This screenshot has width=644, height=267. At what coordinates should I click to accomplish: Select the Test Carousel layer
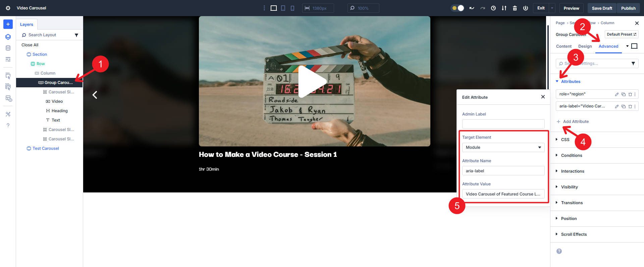click(46, 148)
